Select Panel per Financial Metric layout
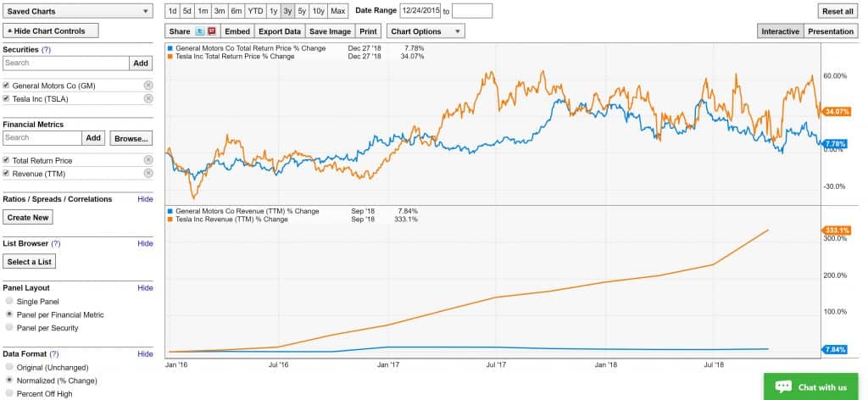Image resolution: width=868 pixels, height=400 pixels. click(x=8, y=314)
